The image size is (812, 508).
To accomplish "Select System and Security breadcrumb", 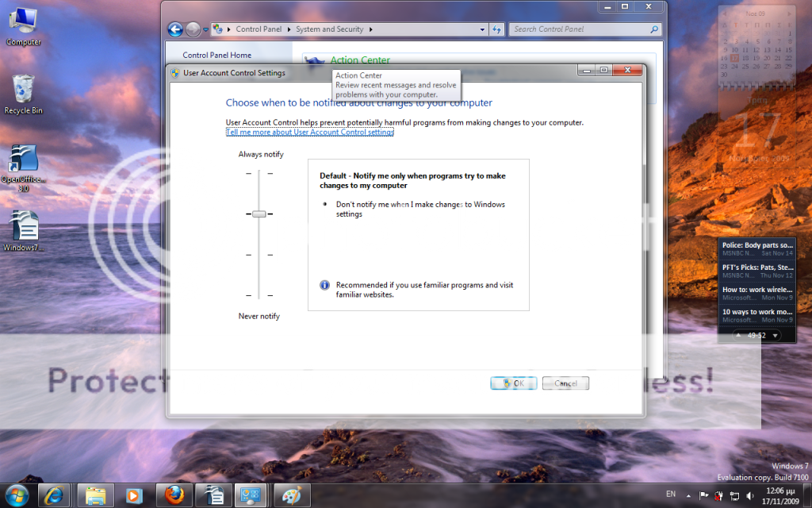I will point(329,29).
